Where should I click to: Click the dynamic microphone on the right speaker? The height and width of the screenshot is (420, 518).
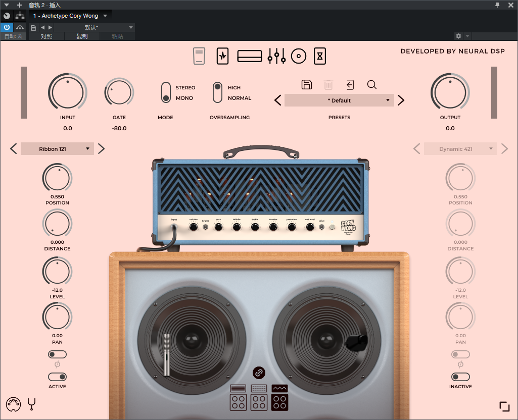[356, 342]
